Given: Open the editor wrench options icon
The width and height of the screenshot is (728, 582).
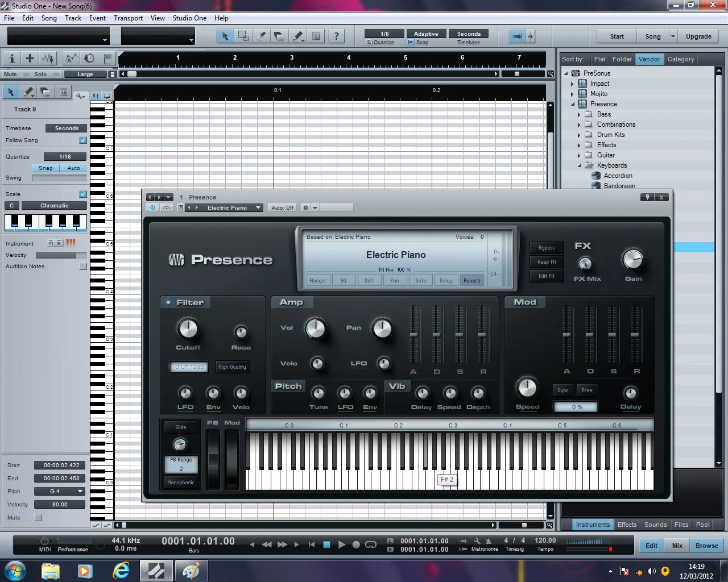Looking at the screenshot, I should pos(81,96).
